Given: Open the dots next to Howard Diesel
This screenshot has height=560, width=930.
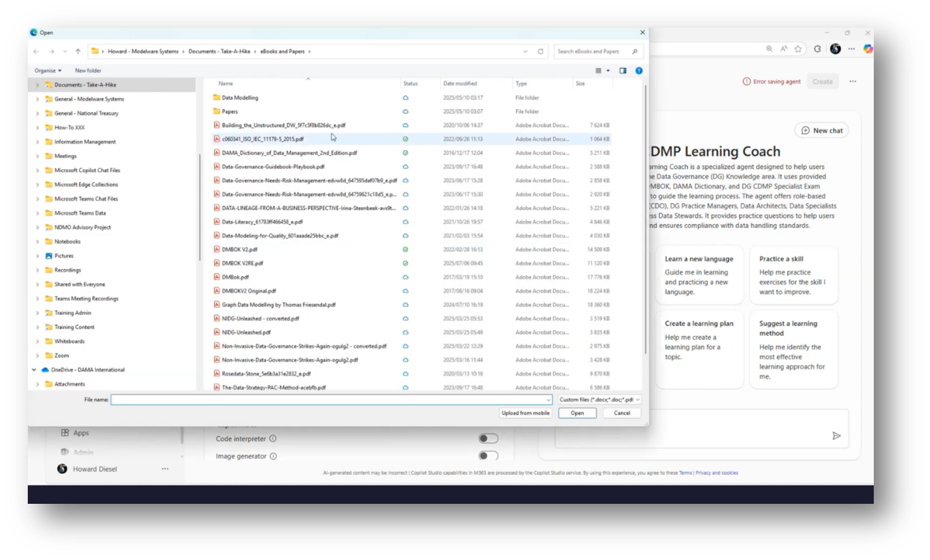Looking at the screenshot, I should click(165, 469).
